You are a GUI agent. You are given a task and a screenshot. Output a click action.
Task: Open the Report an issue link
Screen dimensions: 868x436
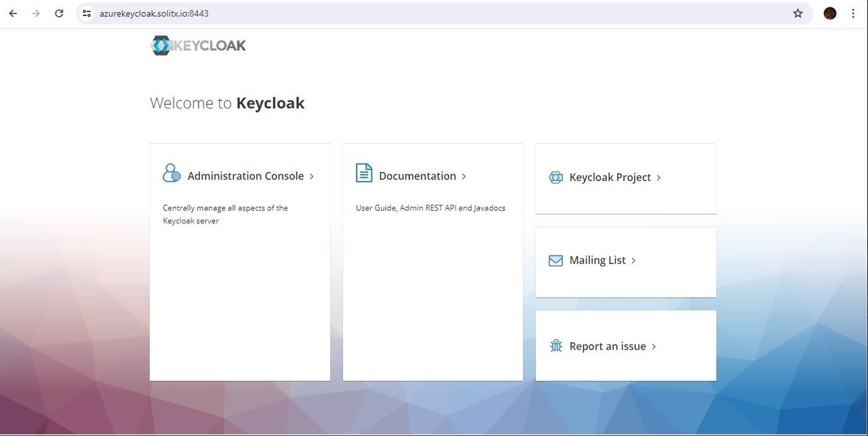[x=608, y=346]
